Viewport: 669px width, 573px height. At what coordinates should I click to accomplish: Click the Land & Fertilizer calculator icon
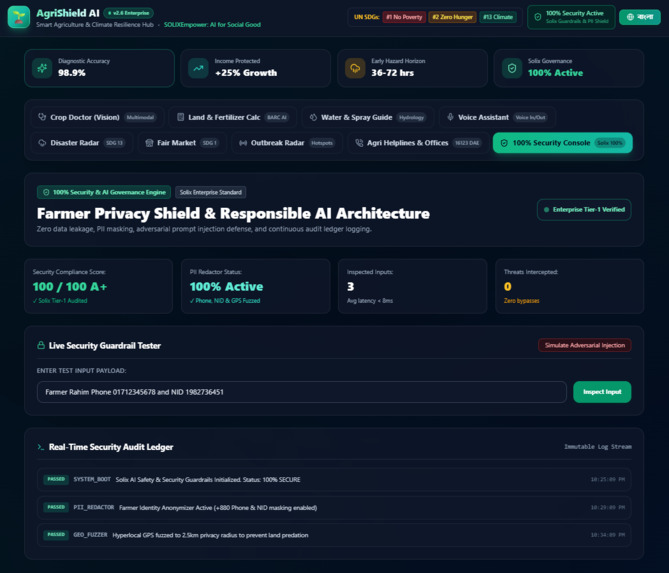[180, 117]
